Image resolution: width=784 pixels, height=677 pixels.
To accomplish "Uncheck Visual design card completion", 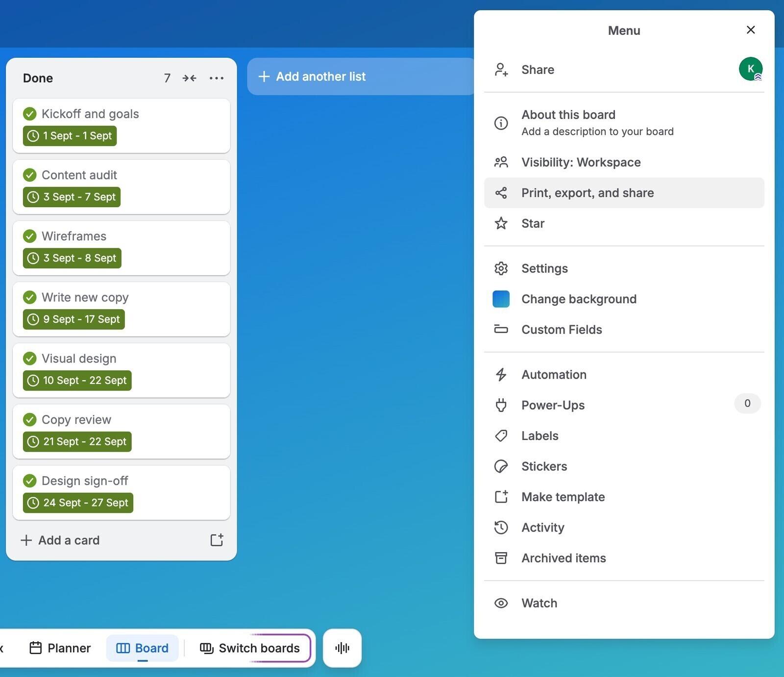I will click(x=30, y=359).
